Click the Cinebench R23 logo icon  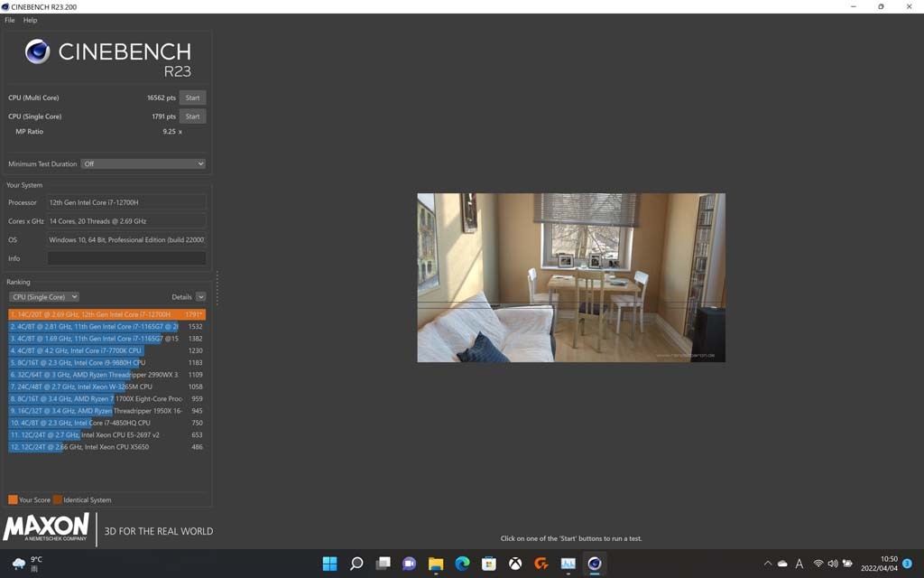point(37,51)
